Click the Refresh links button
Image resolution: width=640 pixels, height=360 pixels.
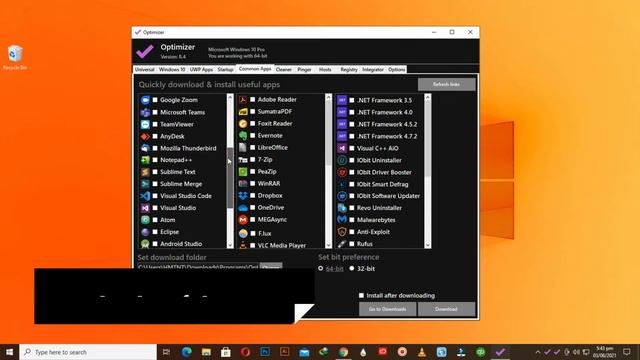(446, 84)
